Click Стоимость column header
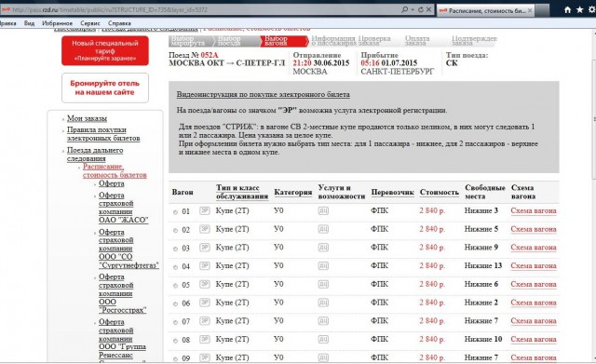The height and width of the screenshot is (364, 596). 440,193
